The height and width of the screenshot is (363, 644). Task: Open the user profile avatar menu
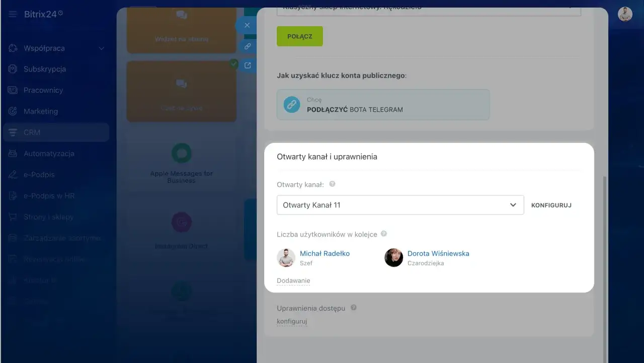625,14
